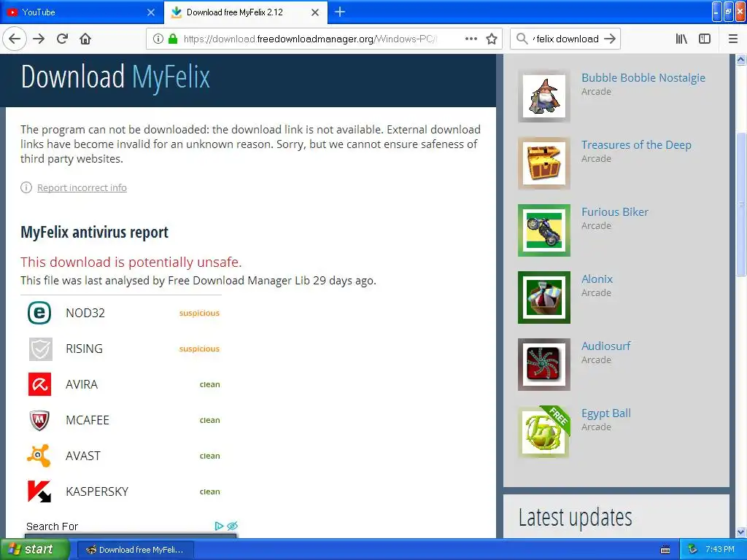Open the Firefox hamburger menu
Image resolution: width=747 pixels, height=560 pixels.
pyautogui.click(x=733, y=39)
